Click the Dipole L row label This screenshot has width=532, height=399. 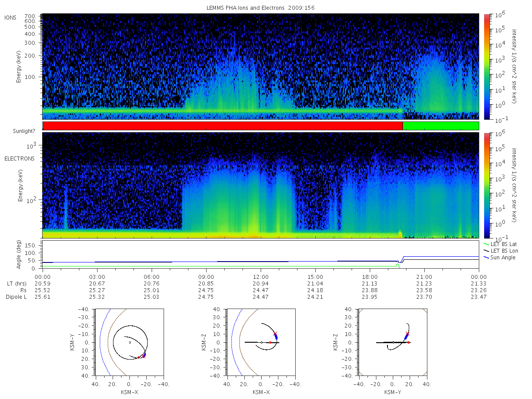[16, 297]
